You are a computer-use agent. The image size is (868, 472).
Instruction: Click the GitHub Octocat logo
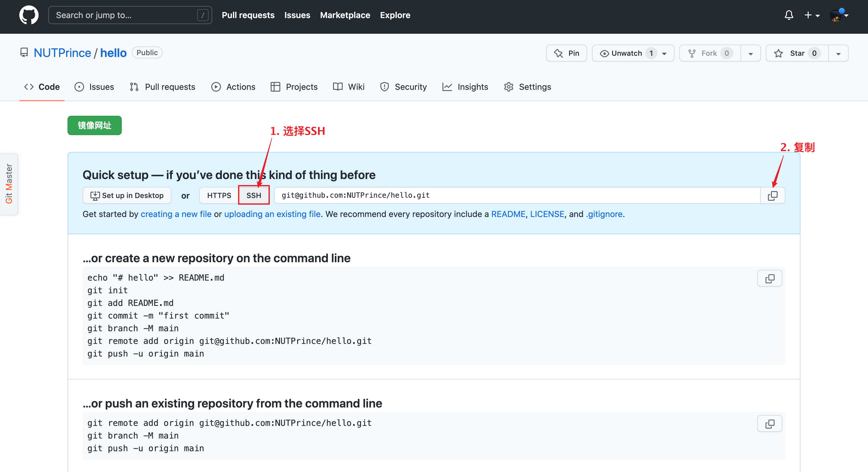[x=29, y=15]
